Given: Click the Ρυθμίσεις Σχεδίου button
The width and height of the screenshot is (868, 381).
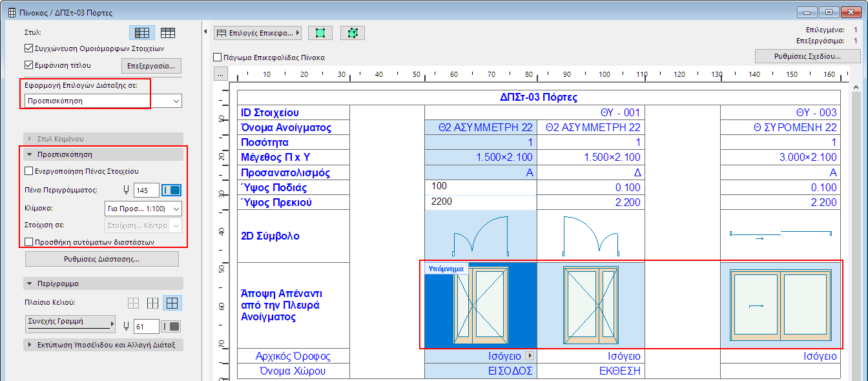Looking at the screenshot, I should [807, 56].
